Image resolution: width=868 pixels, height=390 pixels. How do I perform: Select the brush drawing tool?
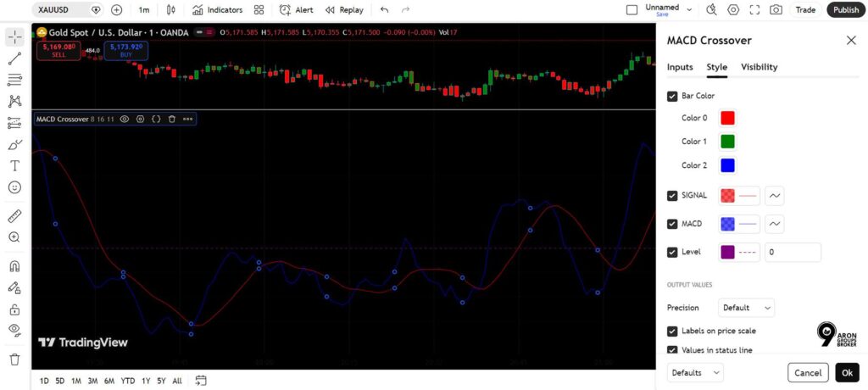pyautogui.click(x=15, y=145)
